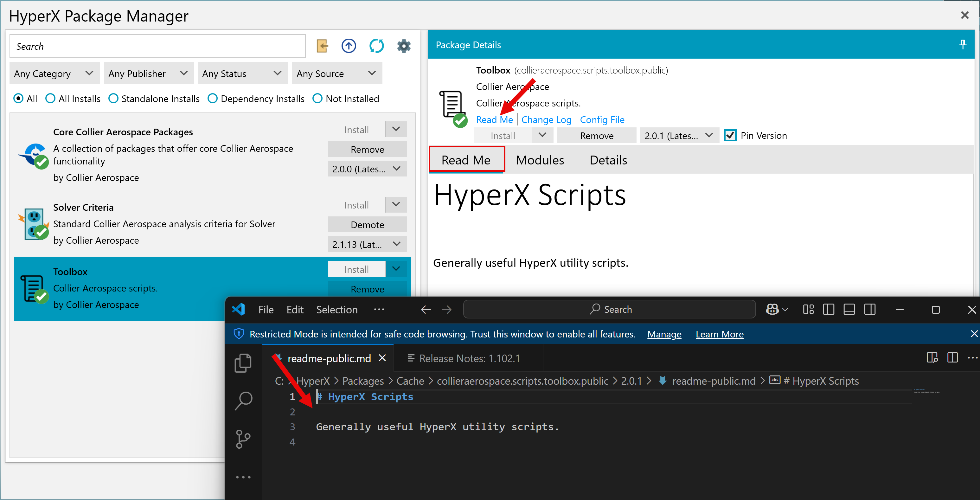This screenshot has height=500, width=980.
Task: Open the Any Status dropdown
Action: coord(243,73)
